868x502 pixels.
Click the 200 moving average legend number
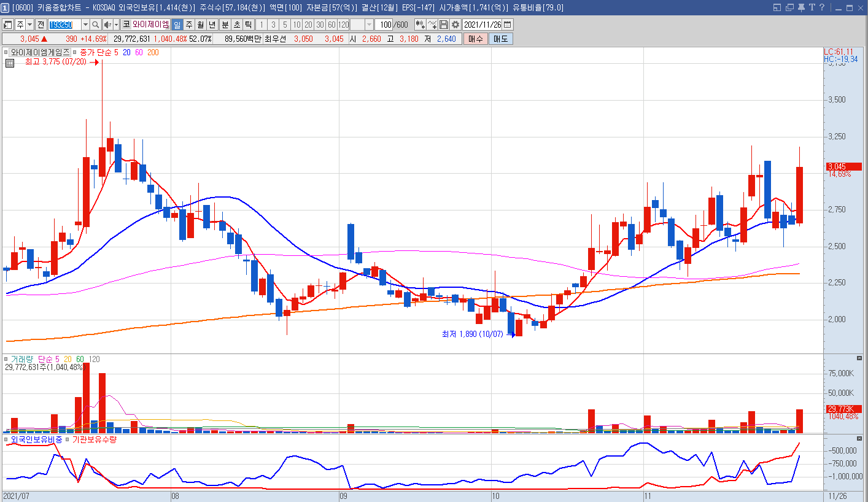click(153, 53)
